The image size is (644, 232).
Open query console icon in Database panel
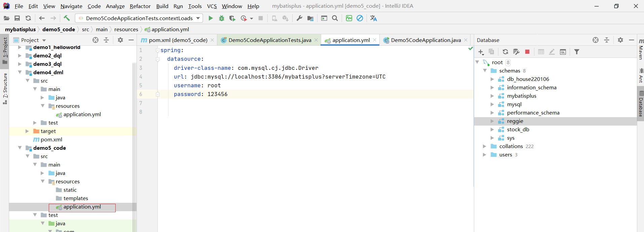click(563, 52)
